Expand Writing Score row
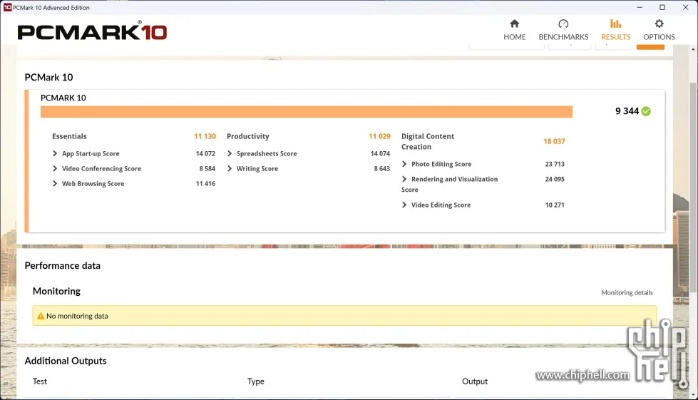The image size is (698, 400). 230,169
